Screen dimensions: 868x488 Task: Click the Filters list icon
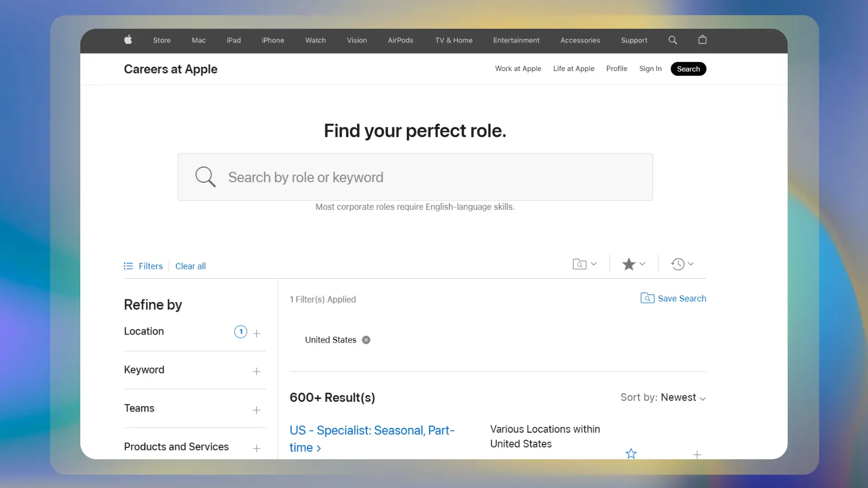point(128,266)
